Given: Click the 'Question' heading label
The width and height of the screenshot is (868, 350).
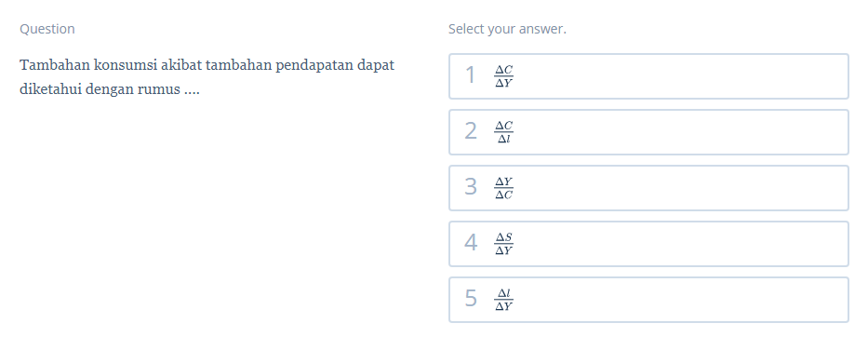Looking at the screenshot, I should click(47, 29).
